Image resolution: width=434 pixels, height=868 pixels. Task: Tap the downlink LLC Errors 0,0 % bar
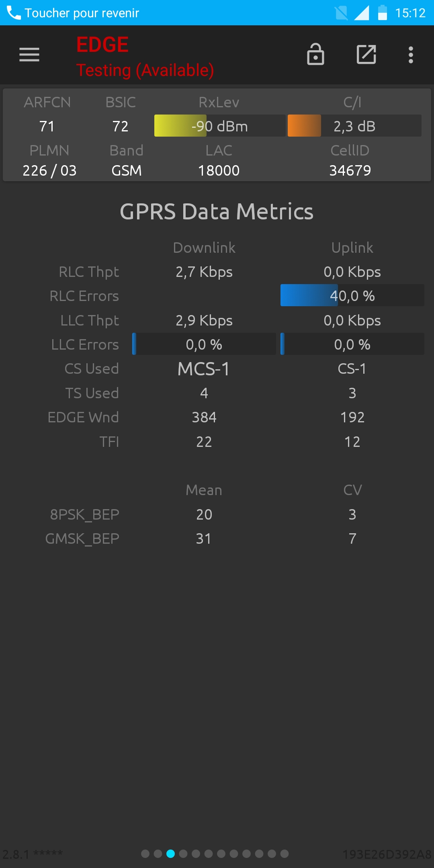pyautogui.click(x=204, y=344)
